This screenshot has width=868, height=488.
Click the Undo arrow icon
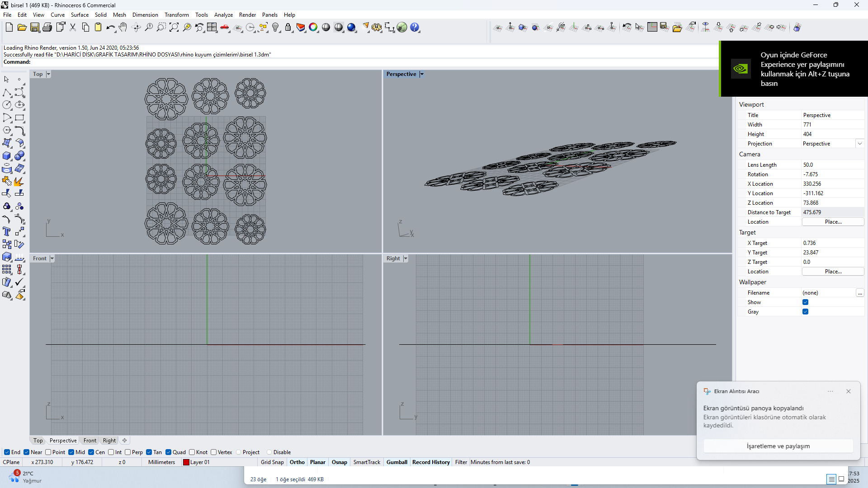pyautogui.click(x=110, y=28)
